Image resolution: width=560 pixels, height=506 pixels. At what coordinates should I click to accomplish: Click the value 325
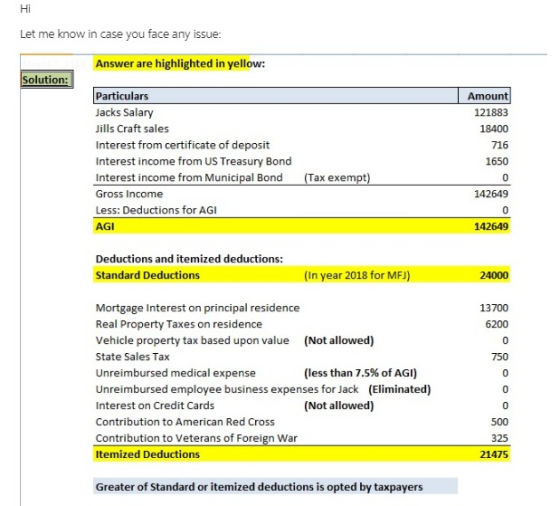point(499,438)
